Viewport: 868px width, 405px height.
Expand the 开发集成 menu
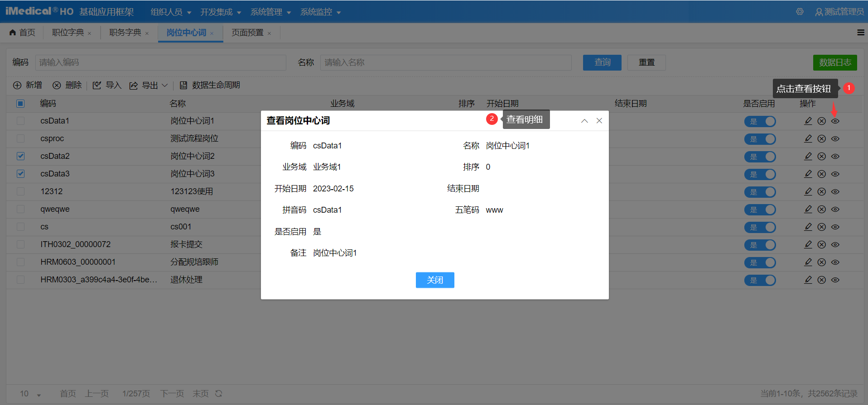click(221, 12)
